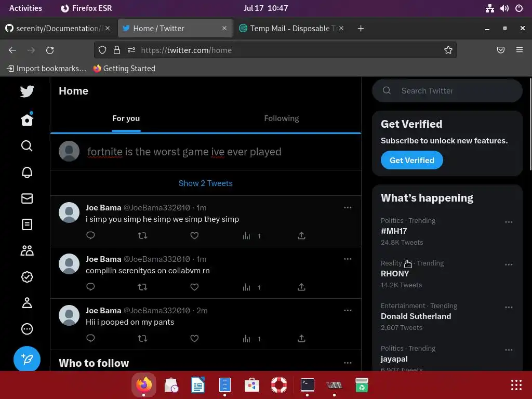The height and width of the screenshot is (399, 532).
Task: Open more options for Donald Sutherland trend
Action: tap(509, 308)
